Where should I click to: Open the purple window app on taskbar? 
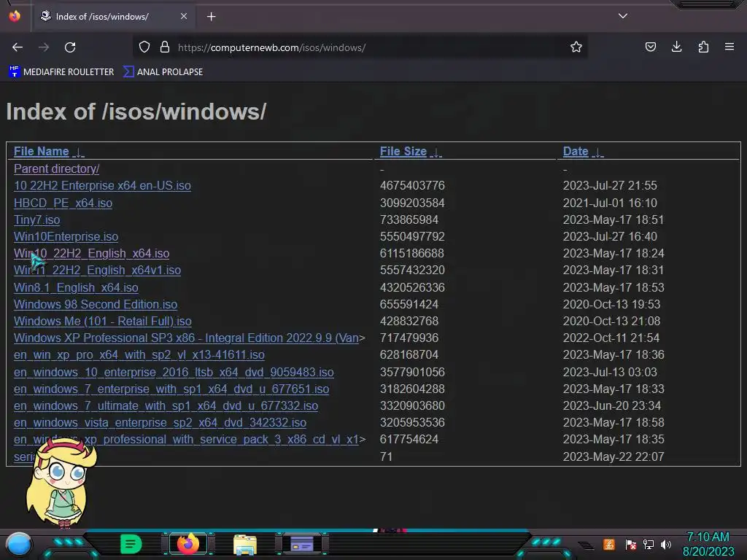pos(301,544)
